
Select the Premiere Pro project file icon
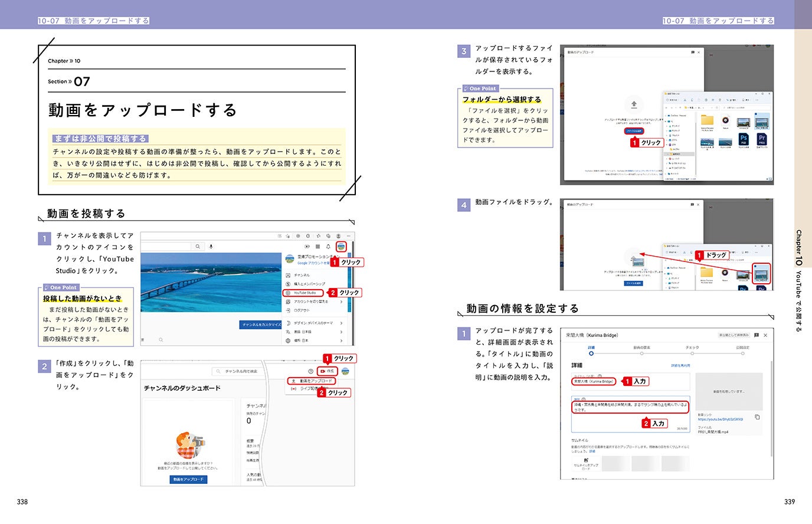(x=762, y=139)
